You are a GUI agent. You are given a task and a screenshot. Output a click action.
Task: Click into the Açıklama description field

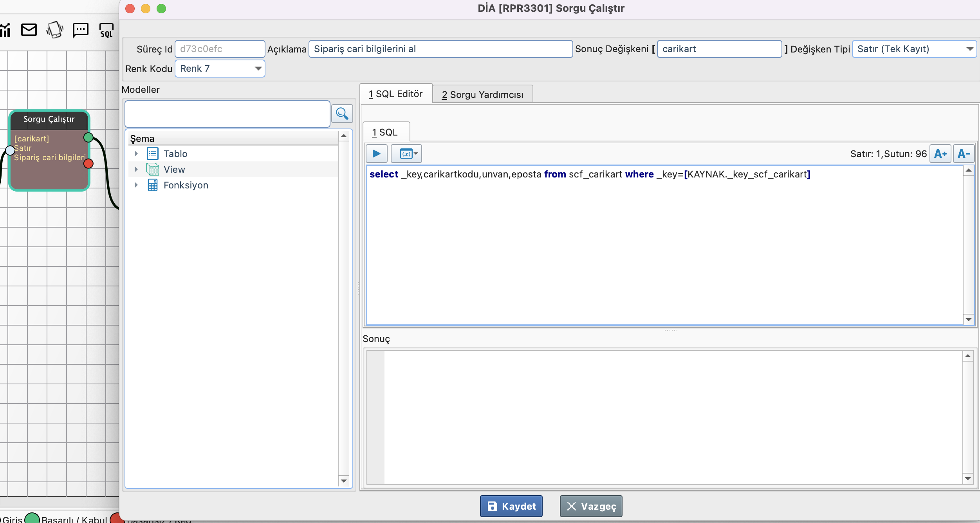tap(440, 49)
